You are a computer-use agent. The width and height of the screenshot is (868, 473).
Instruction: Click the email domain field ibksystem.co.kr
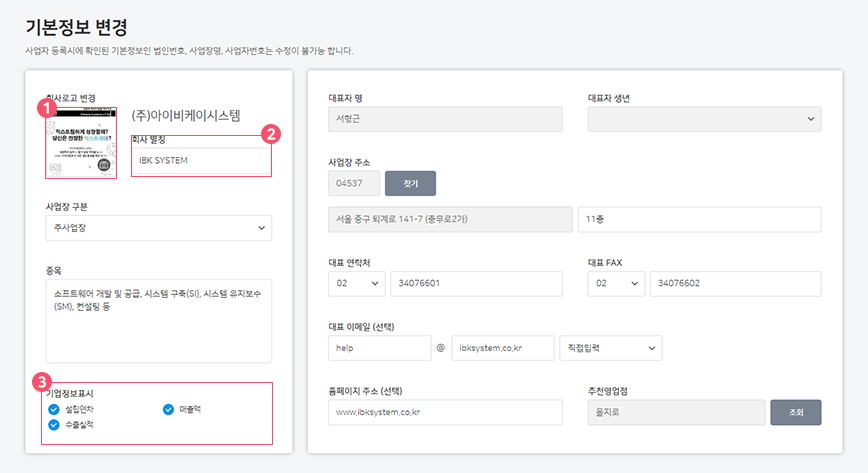coord(503,348)
